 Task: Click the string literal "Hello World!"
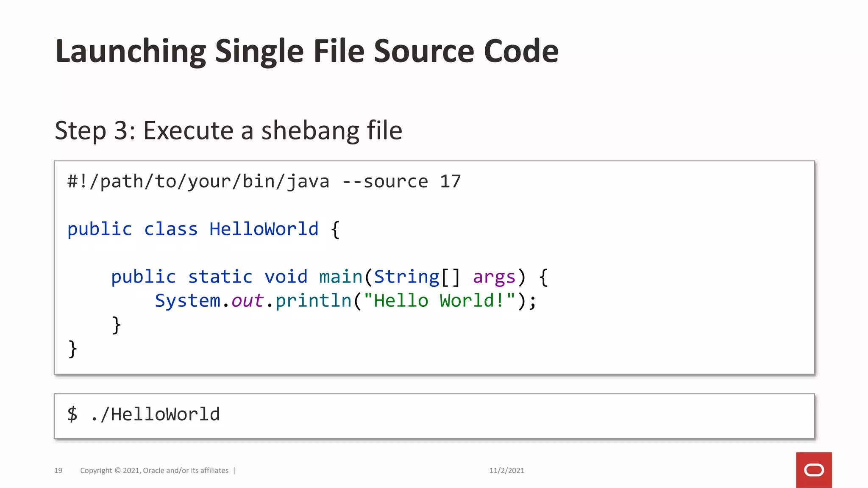[x=440, y=300]
